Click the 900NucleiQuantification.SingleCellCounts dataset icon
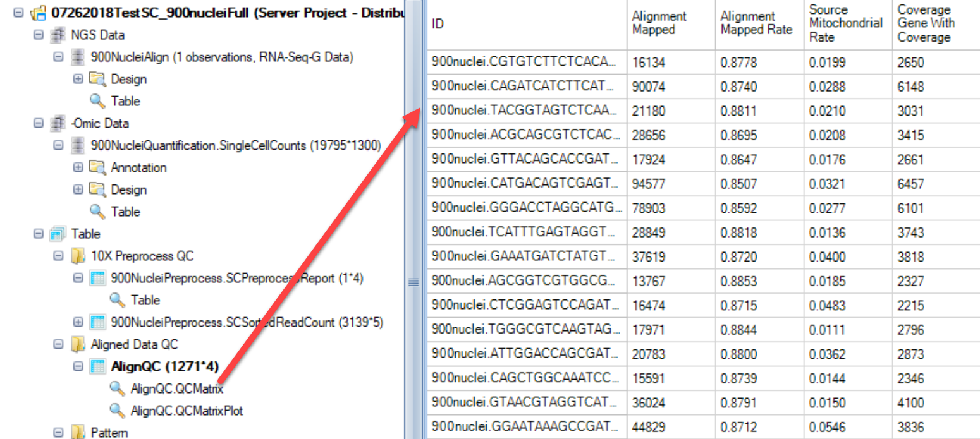 pos(78,145)
